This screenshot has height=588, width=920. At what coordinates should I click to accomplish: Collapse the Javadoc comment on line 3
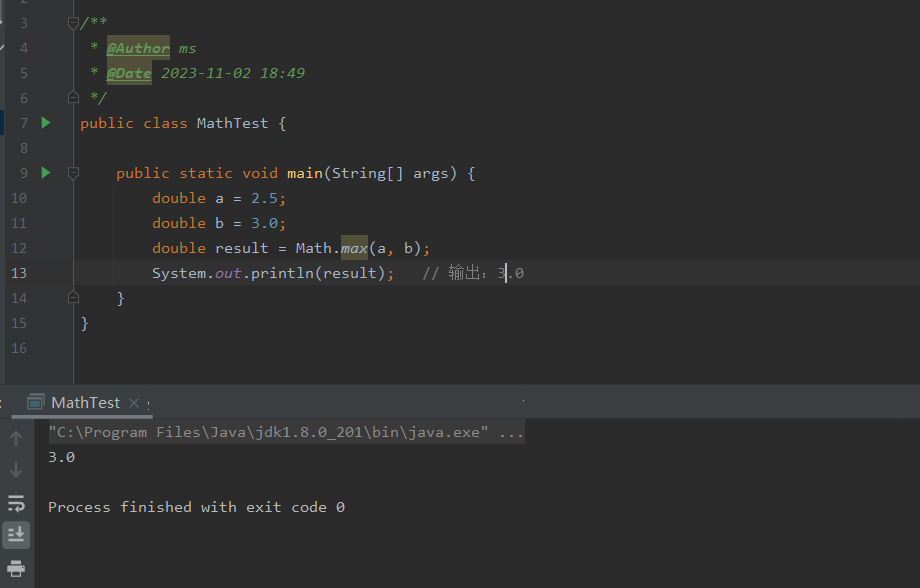pos(72,22)
